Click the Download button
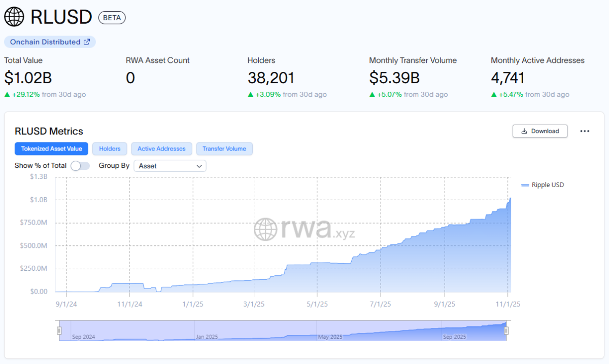This screenshot has height=364, width=609. pos(540,131)
